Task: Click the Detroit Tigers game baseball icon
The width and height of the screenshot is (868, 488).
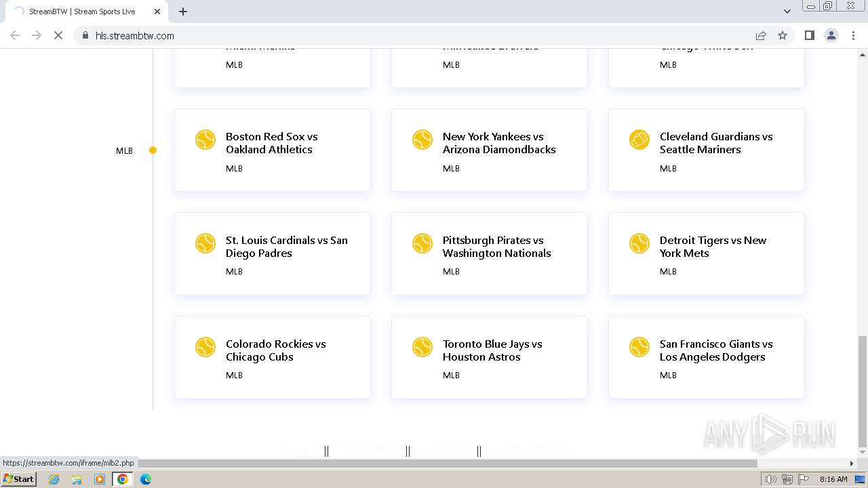Action: [x=639, y=243]
